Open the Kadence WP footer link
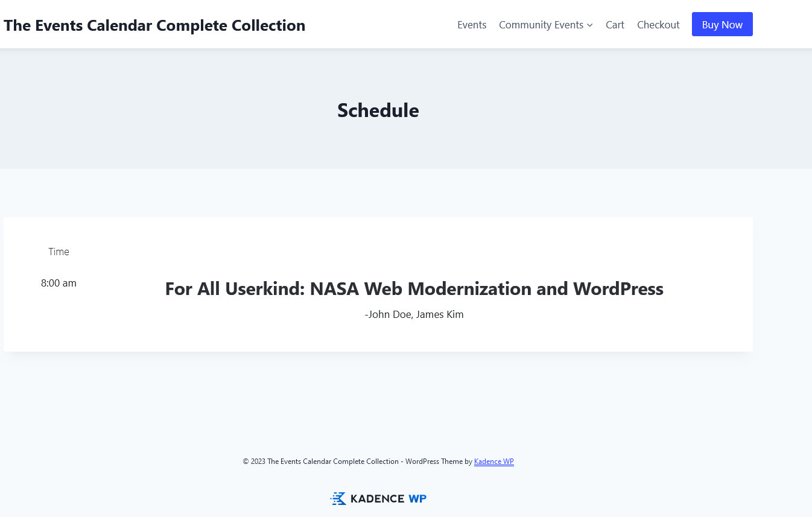Viewport: 812px width, 517px height. [493, 461]
